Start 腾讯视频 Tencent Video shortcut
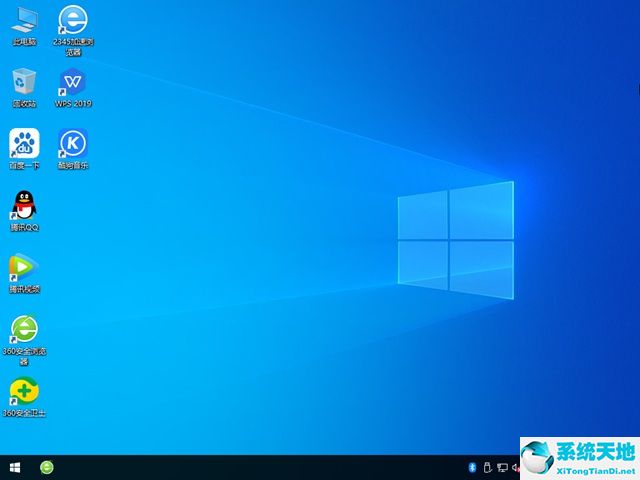Image resolution: width=640 pixels, height=480 pixels. (x=24, y=269)
